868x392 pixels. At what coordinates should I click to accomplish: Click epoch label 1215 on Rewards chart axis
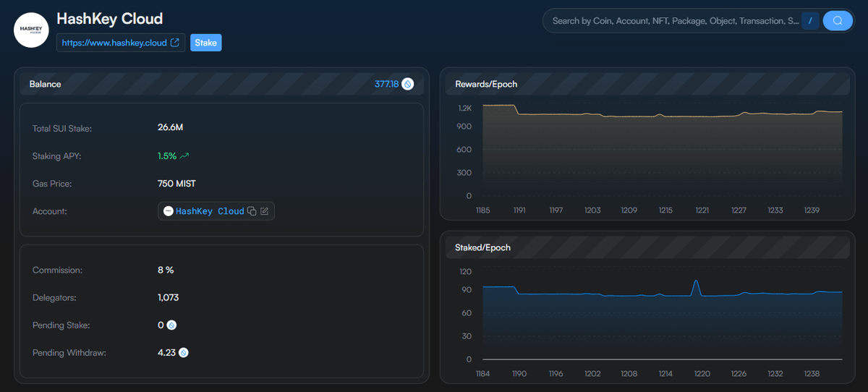(x=665, y=210)
